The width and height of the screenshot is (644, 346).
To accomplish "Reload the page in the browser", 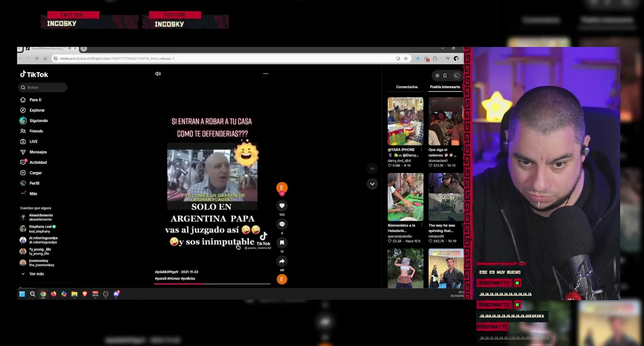I will 37,59.
